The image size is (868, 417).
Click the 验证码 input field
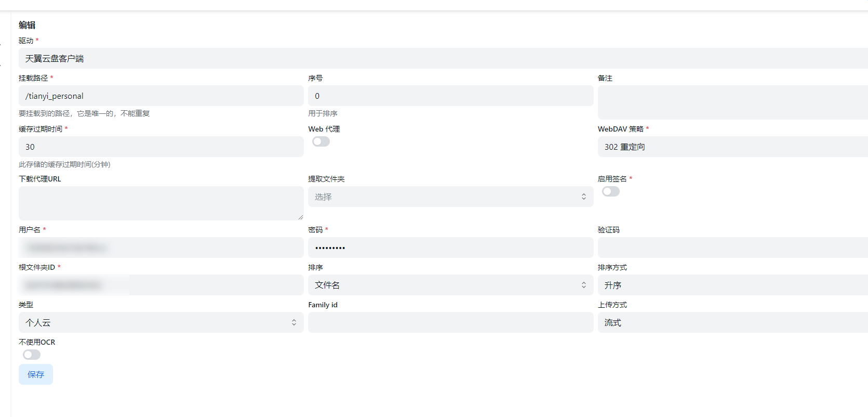[731, 247]
